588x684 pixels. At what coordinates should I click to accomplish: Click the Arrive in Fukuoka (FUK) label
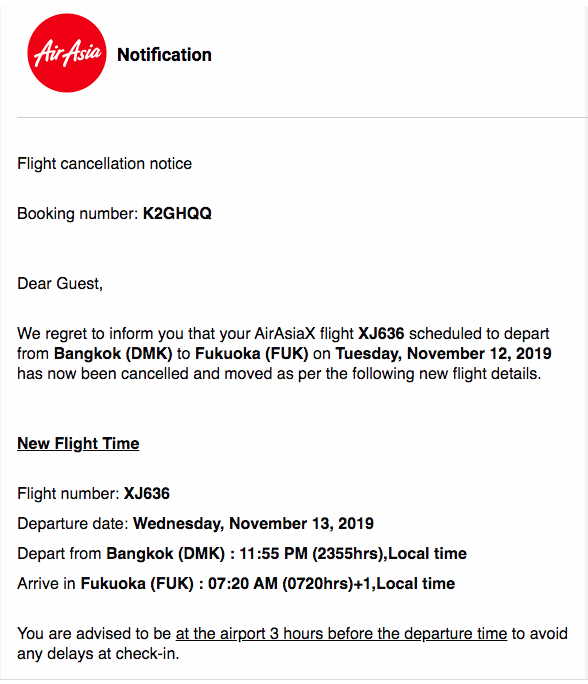pyautogui.click(x=105, y=583)
